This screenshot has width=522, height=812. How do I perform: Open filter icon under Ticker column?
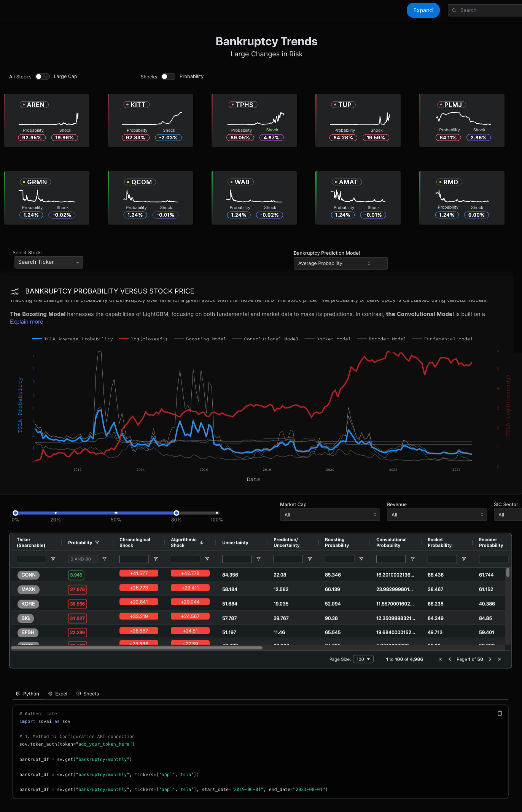pos(53,559)
